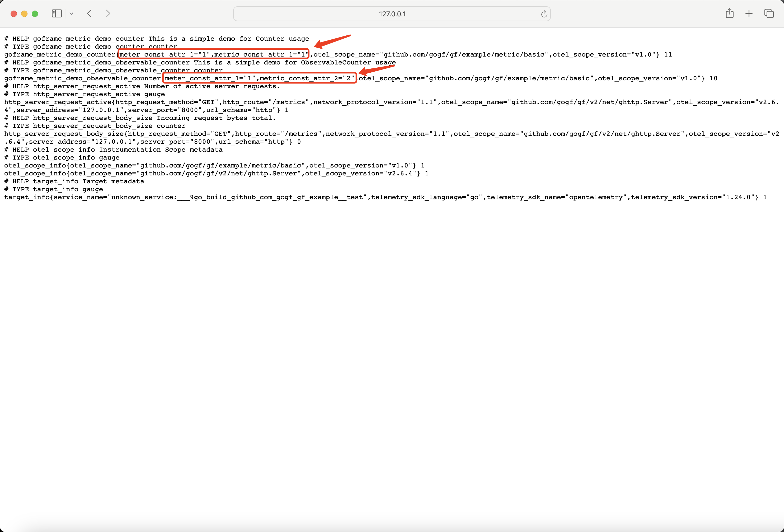Go forward to the next page
784x532 pixels.
click(108, 13)
